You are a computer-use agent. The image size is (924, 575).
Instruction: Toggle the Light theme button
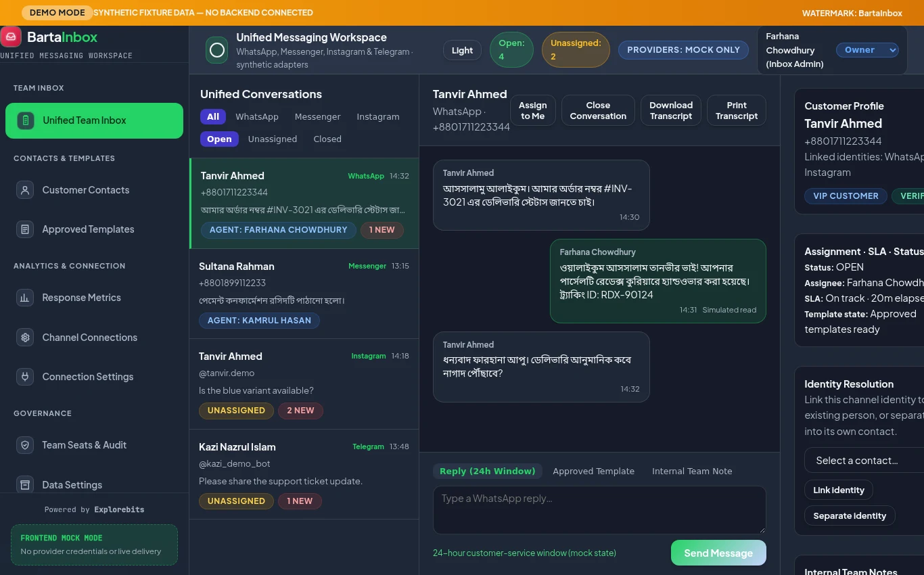(462, 50)
